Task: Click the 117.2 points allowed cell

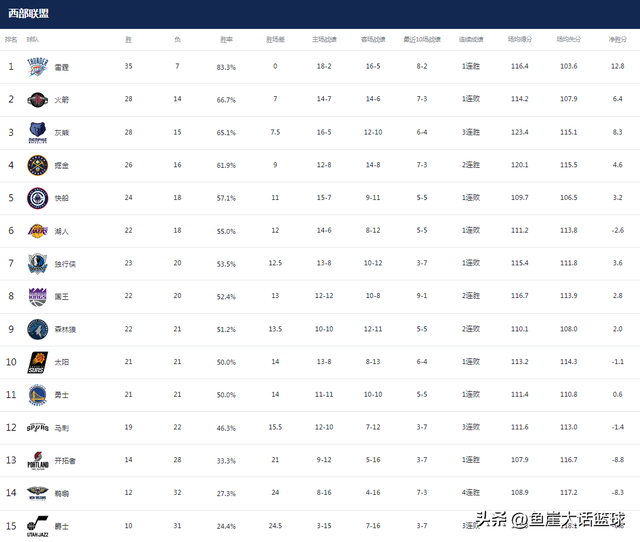Action: click(x=569, y=493)
